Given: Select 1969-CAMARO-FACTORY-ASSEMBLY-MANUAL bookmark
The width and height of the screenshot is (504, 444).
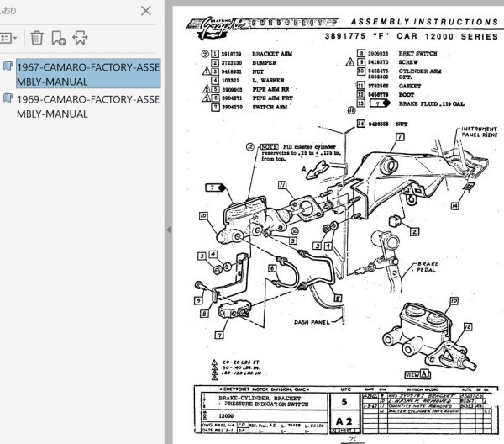Looking at the screenshot, I should coord(88,107).
